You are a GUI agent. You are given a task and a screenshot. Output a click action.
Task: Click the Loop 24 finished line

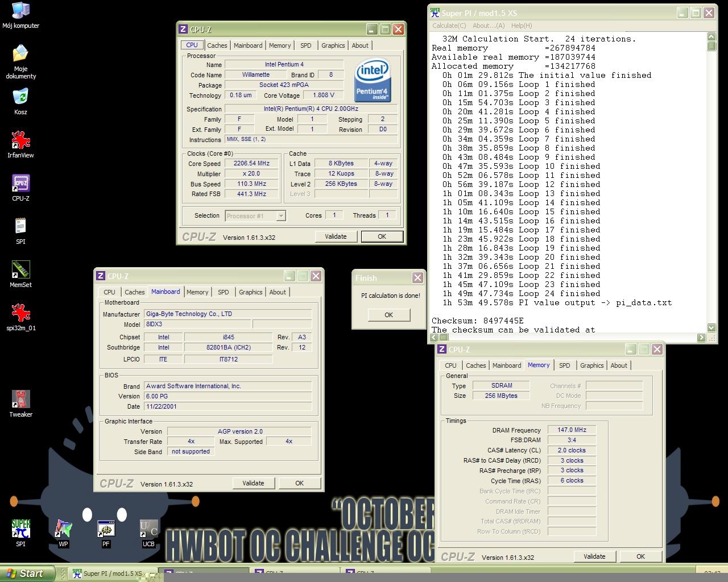[x=520, y=293]
